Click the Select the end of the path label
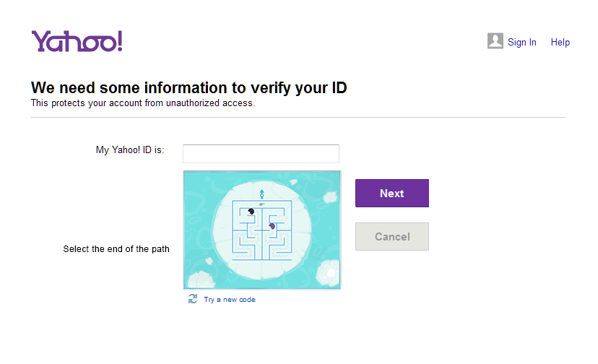The height and width of the screenshot is (364, 598). [x=116, y=249]
